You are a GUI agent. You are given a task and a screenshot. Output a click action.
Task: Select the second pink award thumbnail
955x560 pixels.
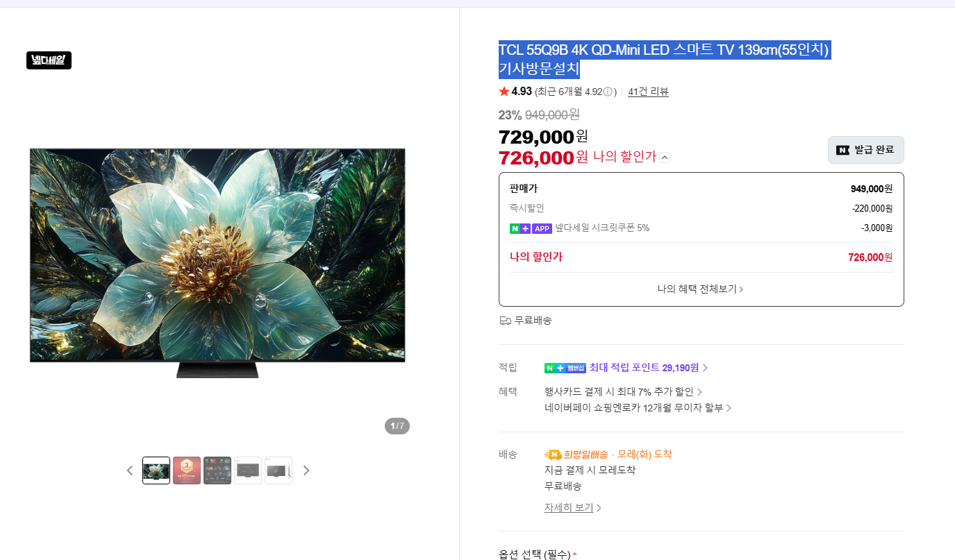[187, 470]
